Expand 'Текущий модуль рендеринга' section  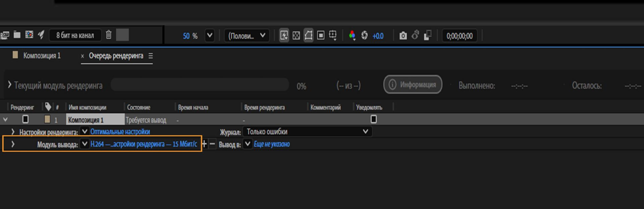pos(10,85)
